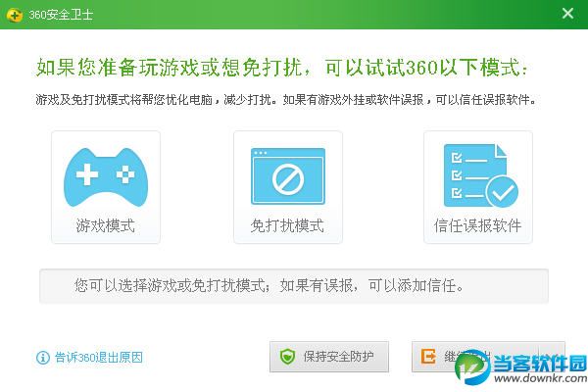Click the text bar reading 您可以选择游戏或免打扰模式
Screen dimensions: 588x392
click(x=294, y=286)
